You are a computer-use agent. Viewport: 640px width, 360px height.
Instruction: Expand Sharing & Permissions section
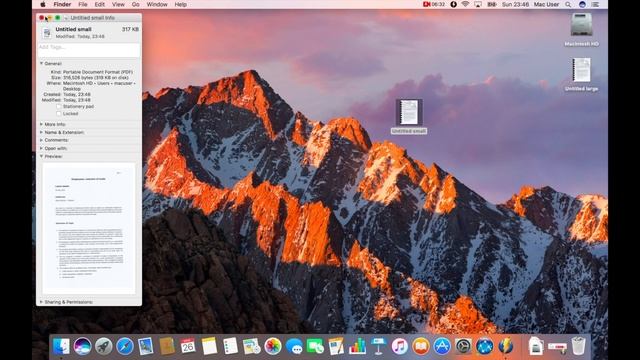[x=41, y=302]
